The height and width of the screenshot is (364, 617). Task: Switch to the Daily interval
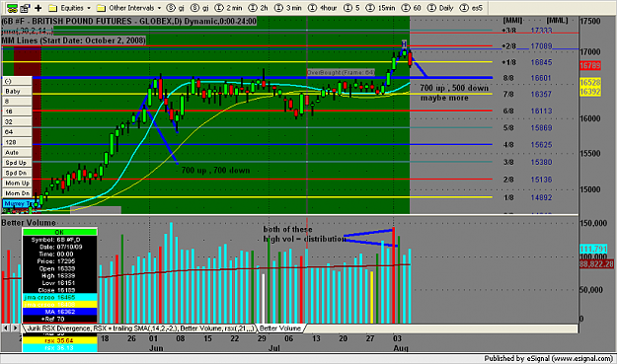tap(440, 8)
